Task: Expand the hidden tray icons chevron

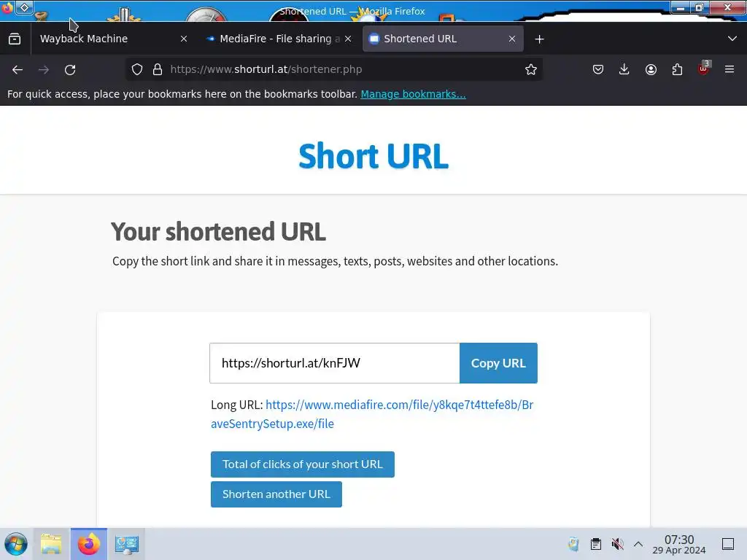Action: pos(638,544)
